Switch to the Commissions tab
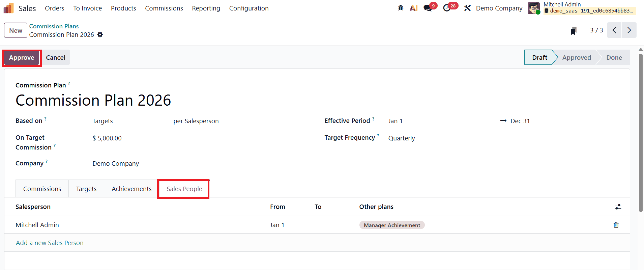644x270 pixels. coord(42,189)
